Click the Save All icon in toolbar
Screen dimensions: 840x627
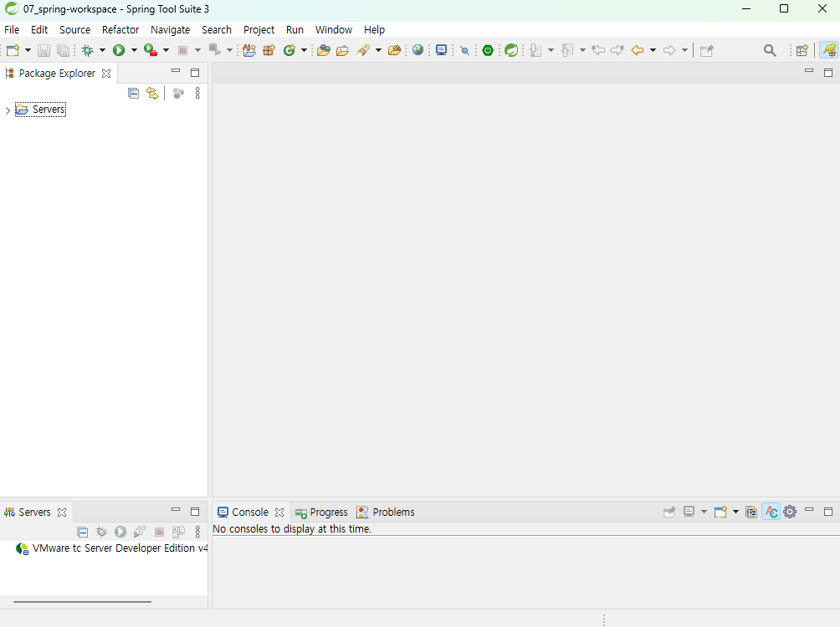click(64, 50)
